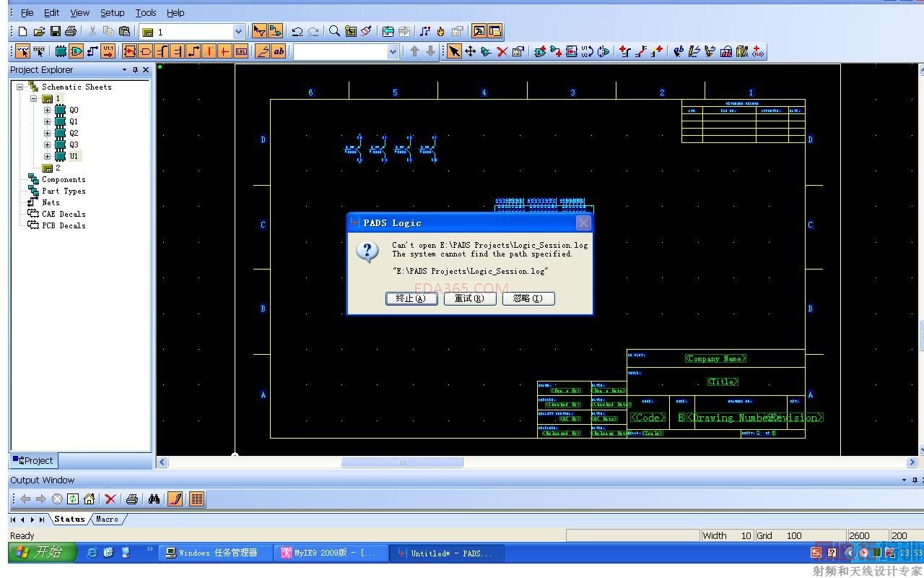
Task: Open the Setup menu
Action: (112, 12)
